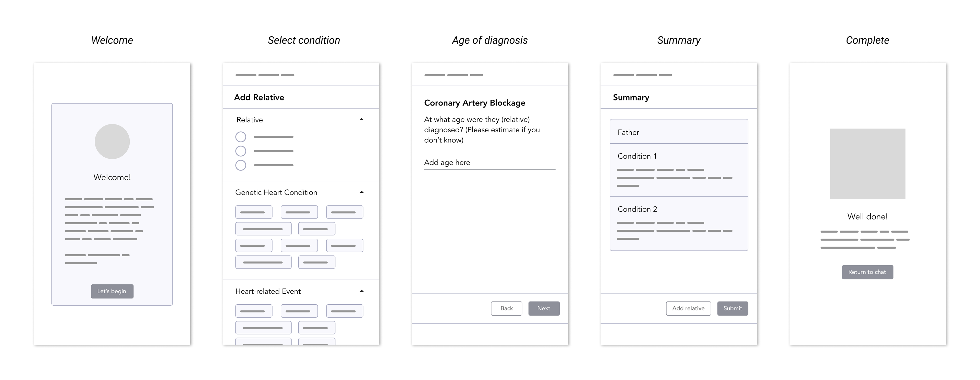Select first chip under Heart-related Event
Image resolution: width=980 pixels, height=380 pixels.
point(254,311)
